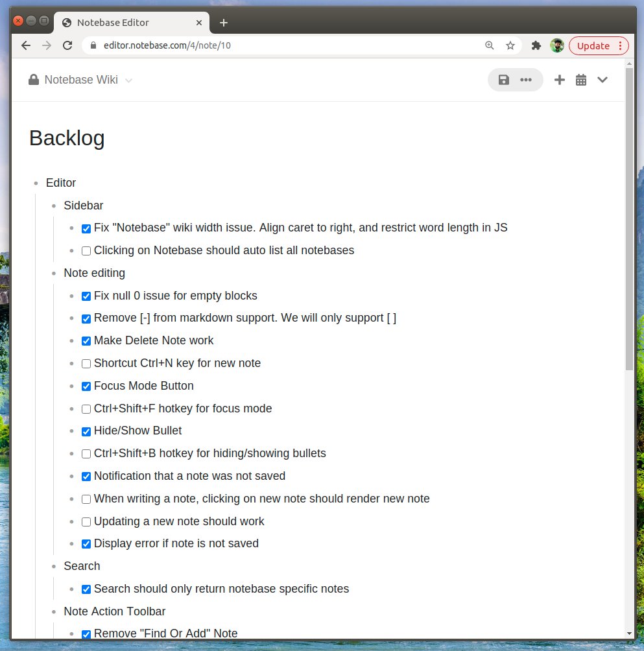Screen dimensions: 644x651
Task: Click the 'Notebase Wiki' name text
Action: coord(81,80)
